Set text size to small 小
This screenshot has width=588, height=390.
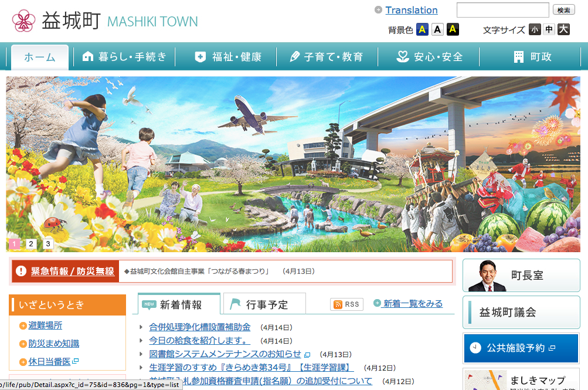click(535, 30)
